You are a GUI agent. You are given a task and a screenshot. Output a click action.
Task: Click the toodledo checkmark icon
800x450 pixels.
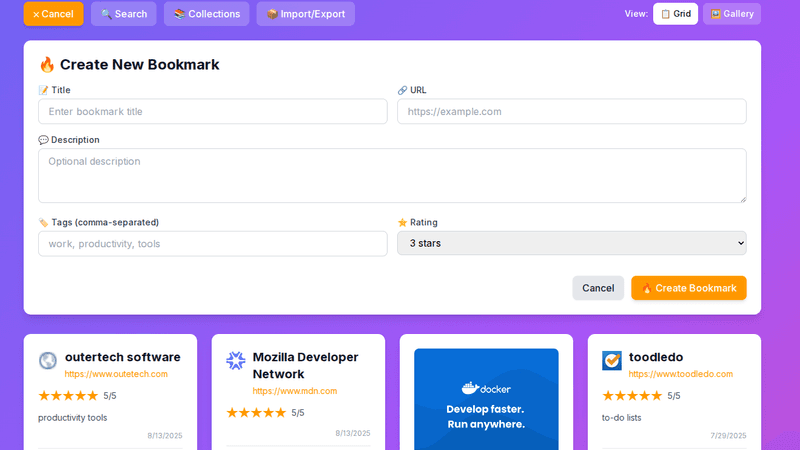[612, 360]
